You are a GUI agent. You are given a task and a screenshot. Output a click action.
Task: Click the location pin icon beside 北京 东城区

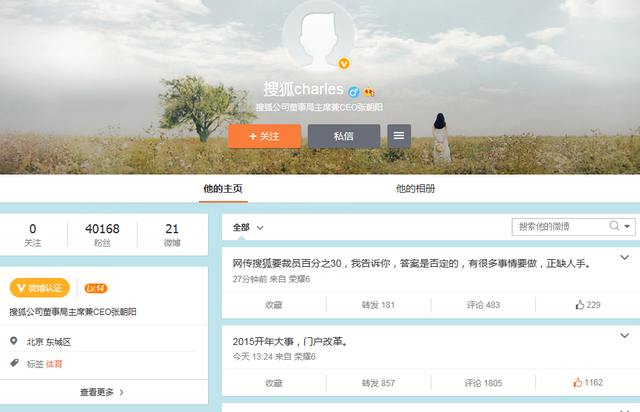(x=15, y=342)
